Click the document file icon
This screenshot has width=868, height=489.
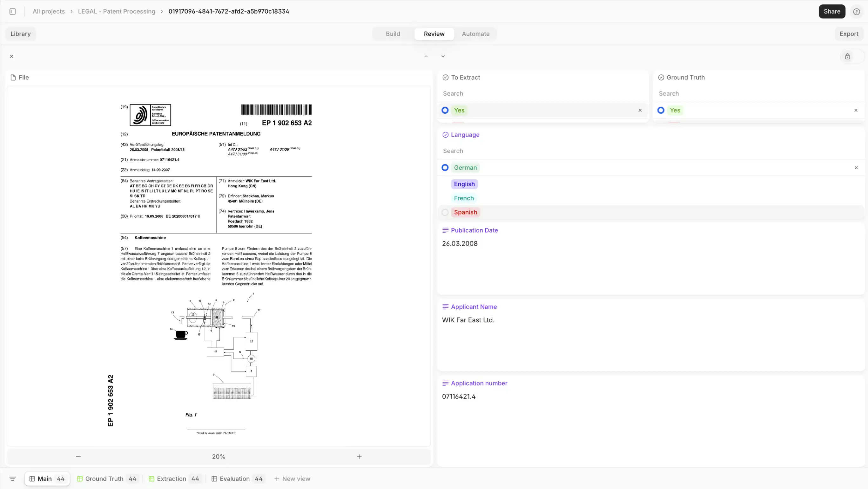[13, 77]
